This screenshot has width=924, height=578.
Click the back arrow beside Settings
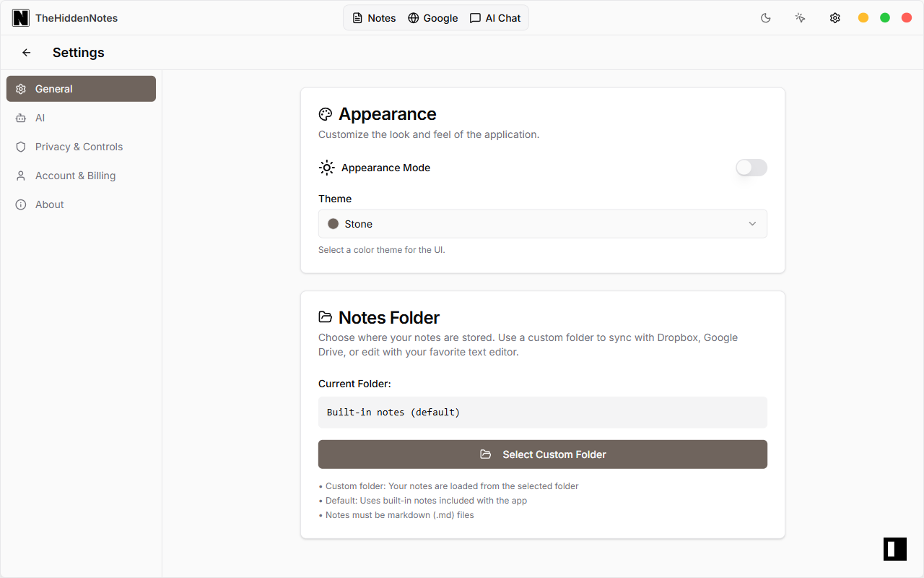pos(26,52)
